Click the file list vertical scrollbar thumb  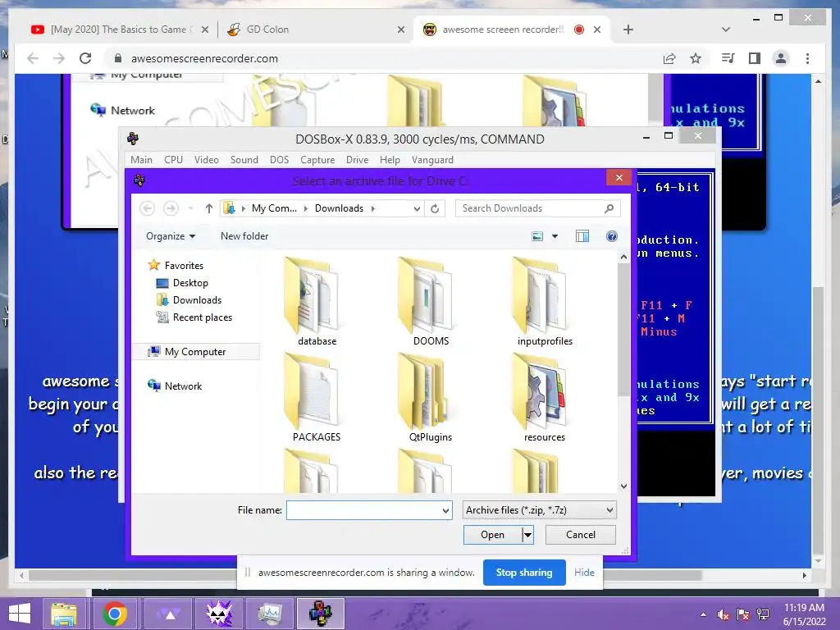point(623,330)
